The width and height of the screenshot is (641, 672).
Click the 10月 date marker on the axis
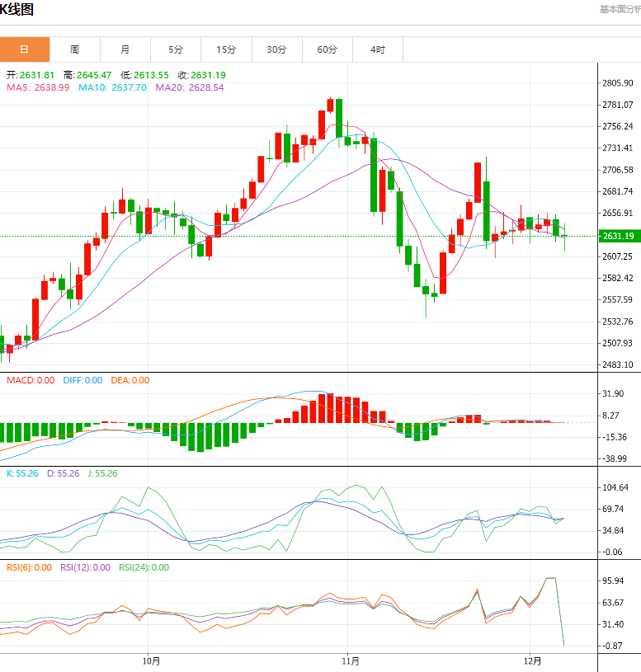[151, 660]
